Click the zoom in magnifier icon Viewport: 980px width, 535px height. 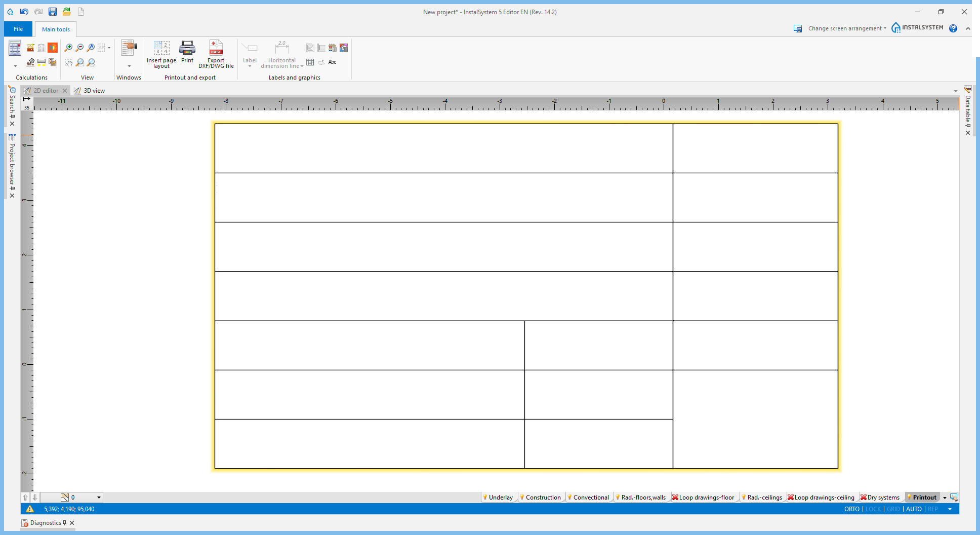point(68,48)
